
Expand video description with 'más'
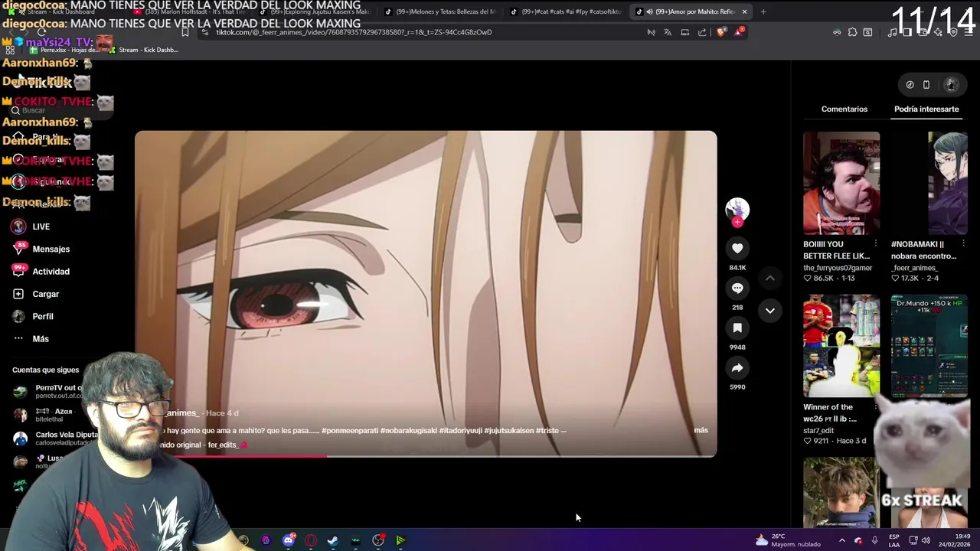coord(701,430)
